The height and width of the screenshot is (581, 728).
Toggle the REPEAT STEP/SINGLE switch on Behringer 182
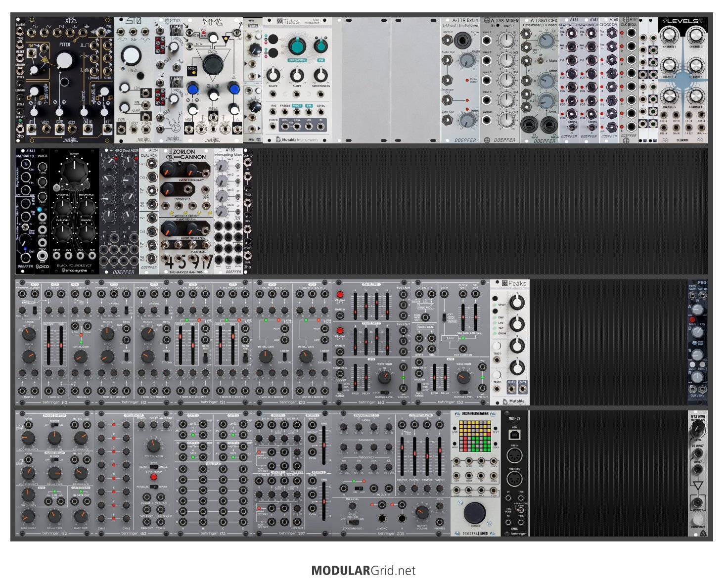[x=154, y=466]
